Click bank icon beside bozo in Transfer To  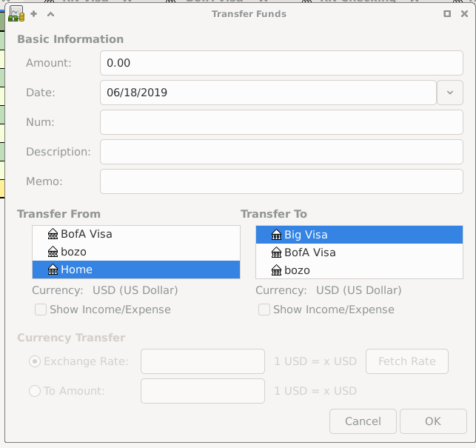pyautogui.click(x=276, y=270)
